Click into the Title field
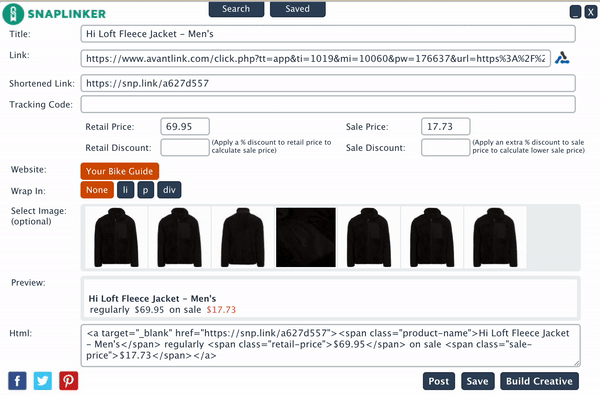 (x=328, y=34)
